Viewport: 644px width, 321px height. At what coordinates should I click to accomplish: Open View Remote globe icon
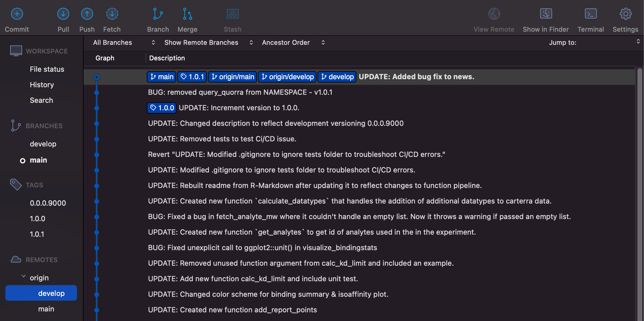[x=494, y=14]
